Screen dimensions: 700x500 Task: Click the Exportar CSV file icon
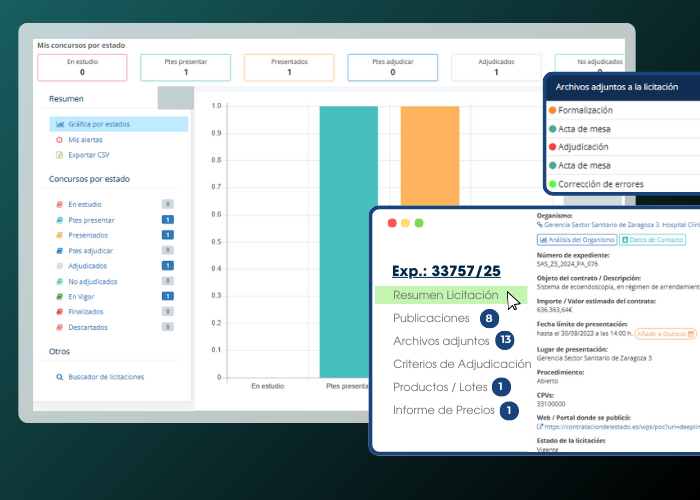[x=60, y=155]
